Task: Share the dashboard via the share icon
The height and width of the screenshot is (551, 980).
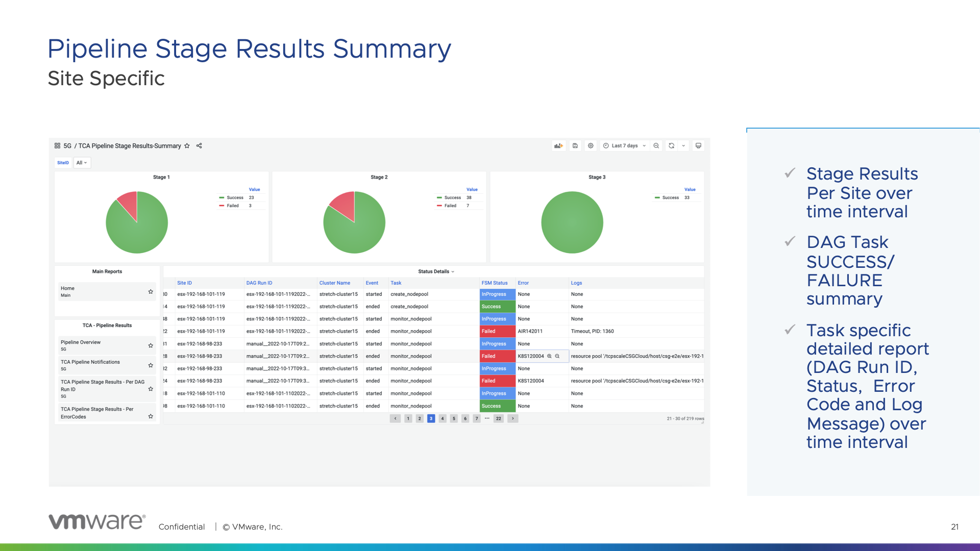Action: (199, 146)
